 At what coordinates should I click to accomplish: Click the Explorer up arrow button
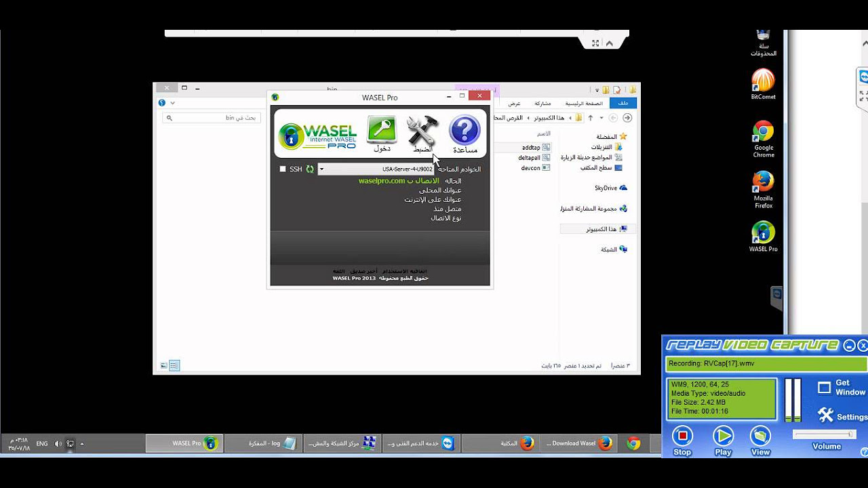point(589,118)
